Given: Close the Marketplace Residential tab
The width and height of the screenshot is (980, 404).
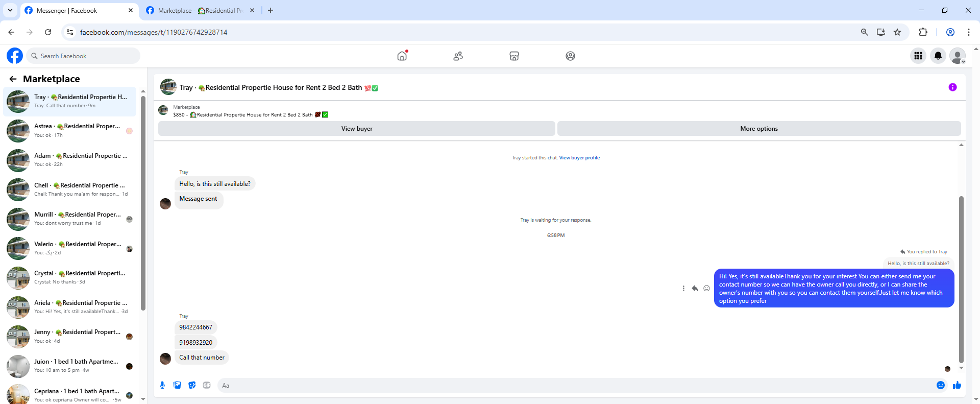Looking at the screenshot, I should [x=252, y=10].
